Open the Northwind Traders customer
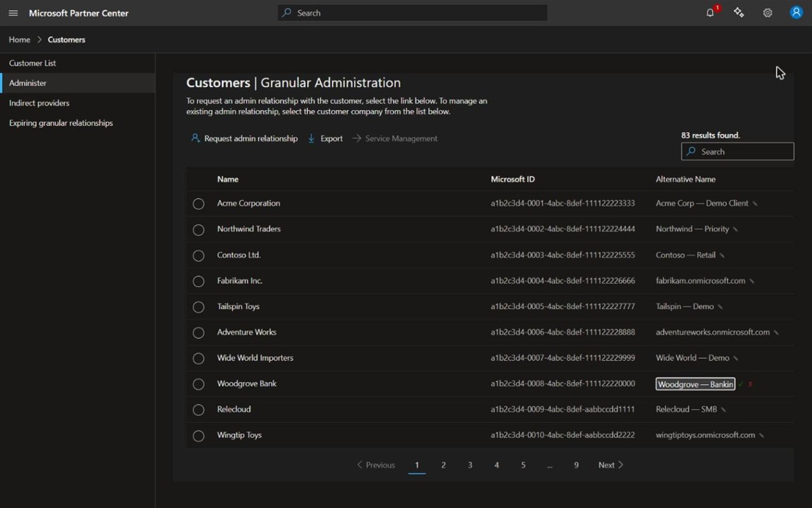Screen dimensions: 812x508 pos(249,229)
